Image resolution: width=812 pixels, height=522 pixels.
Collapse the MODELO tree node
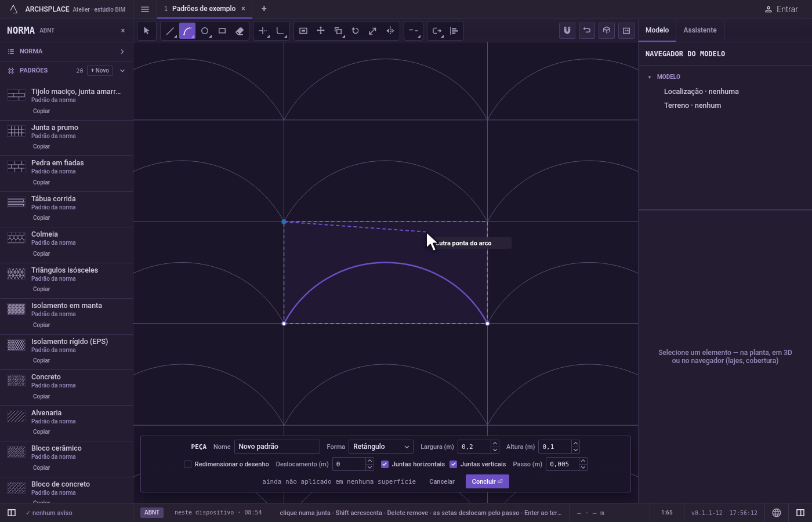[x=650, y=77]
